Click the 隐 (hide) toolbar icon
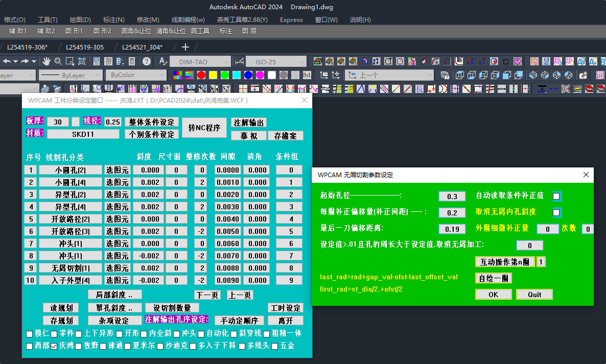 tap(534, 61)
